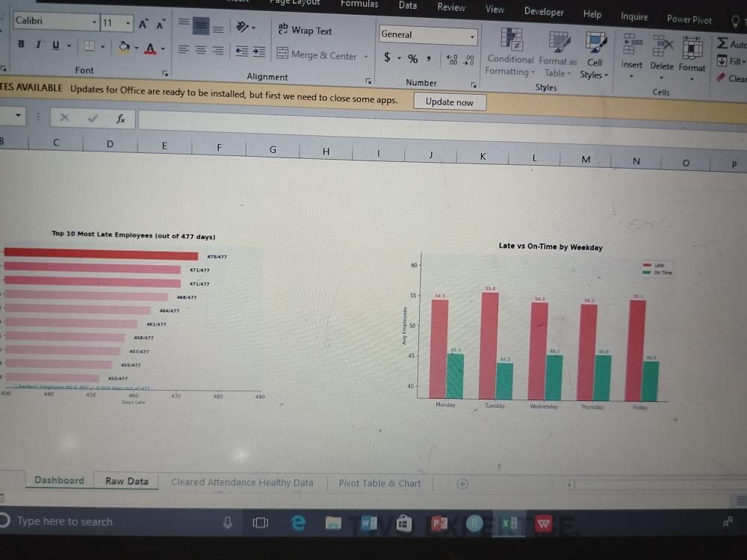Toggle right text alignment
The height and width of the screenshot is (560, 747).
coord(218,51)
